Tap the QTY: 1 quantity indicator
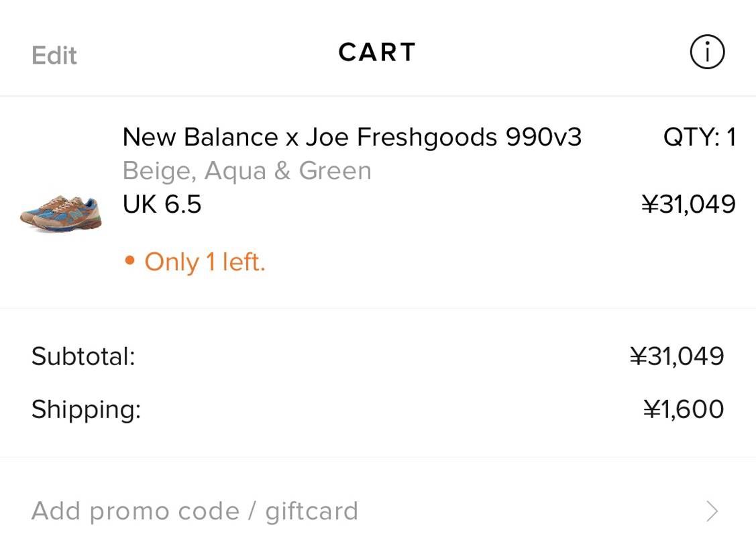756x557 pixels. 700,137
